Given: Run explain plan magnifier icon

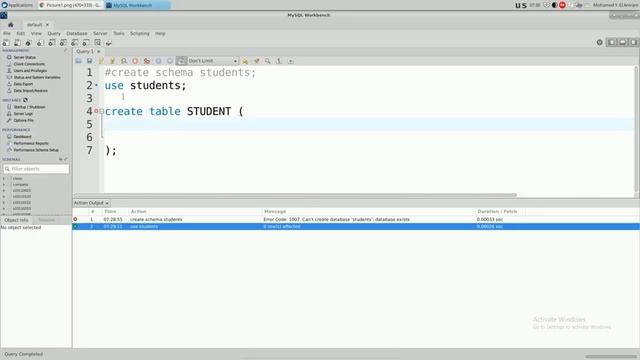Looking at the screenshot, I should [x=124, y=61].
